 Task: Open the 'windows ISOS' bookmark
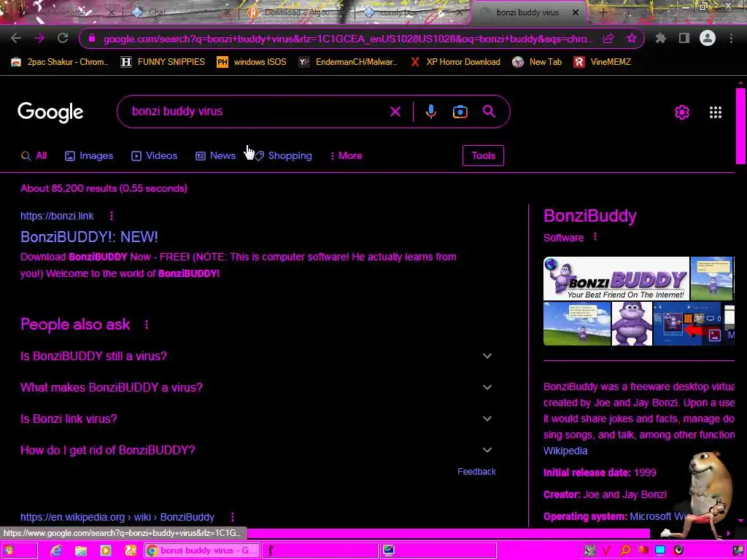[x=252, y=62]
